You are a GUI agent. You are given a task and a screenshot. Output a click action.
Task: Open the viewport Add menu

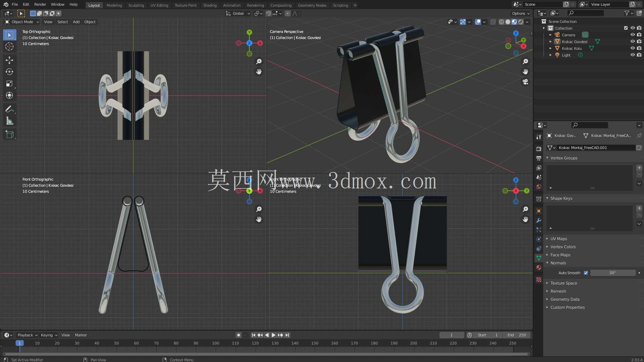(76, 22)
